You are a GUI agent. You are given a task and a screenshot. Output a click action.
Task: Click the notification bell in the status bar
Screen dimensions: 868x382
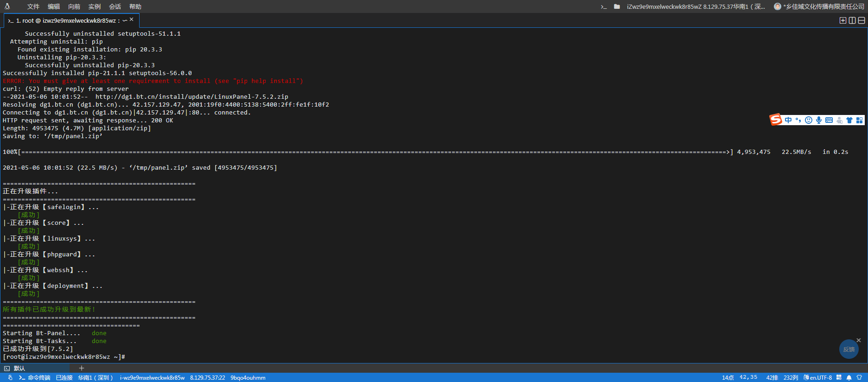tap(849, 378)
